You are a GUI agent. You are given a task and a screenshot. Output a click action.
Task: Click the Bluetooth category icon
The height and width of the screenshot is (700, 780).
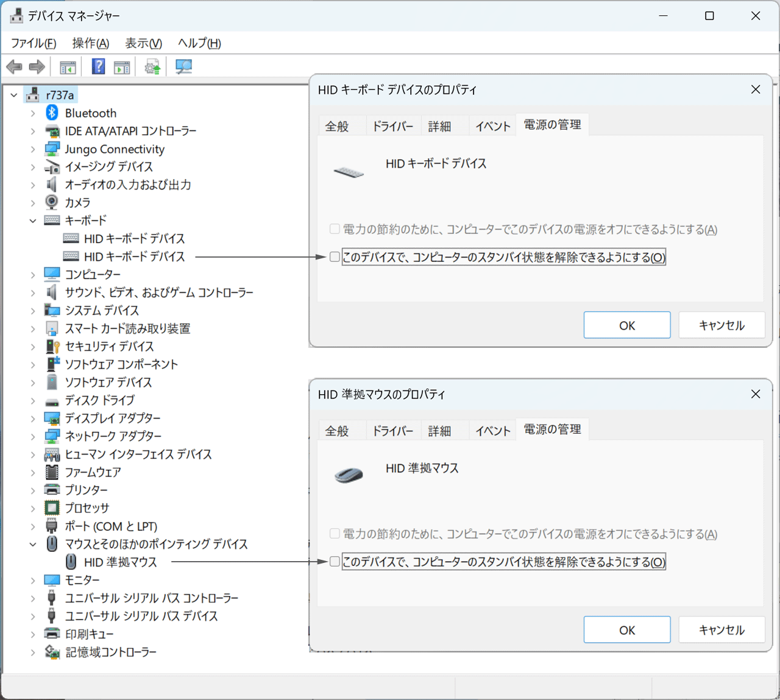[x=52, y=113]
